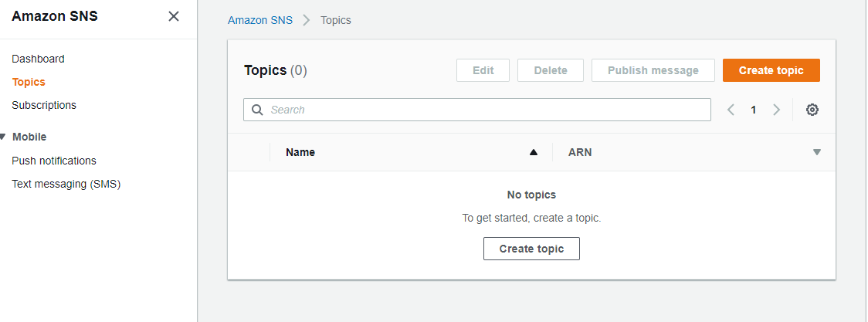The width and height of the screenshot is (868, 322).
Task: Click the Publish message button
Action: pyautogui.click(x=653, y=70)
